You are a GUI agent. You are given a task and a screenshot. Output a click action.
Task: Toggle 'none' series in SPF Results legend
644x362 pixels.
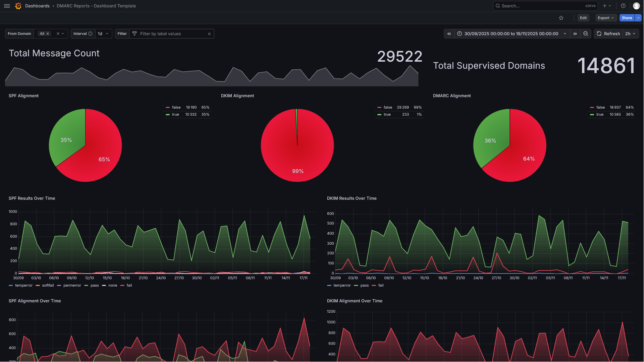click(x=113, y=286)
